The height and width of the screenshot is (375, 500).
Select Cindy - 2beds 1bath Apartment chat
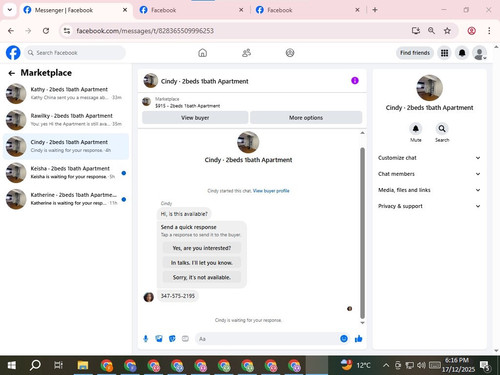[66, 146]
